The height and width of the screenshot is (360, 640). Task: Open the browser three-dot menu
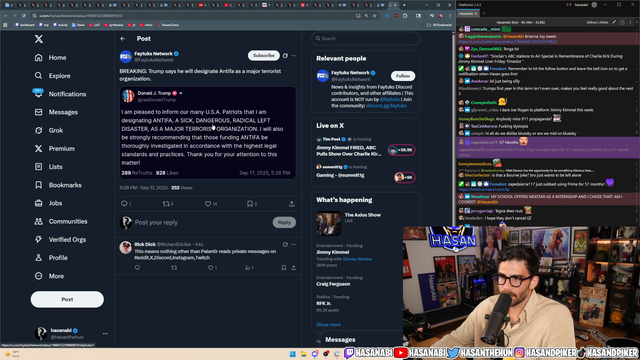450,16
